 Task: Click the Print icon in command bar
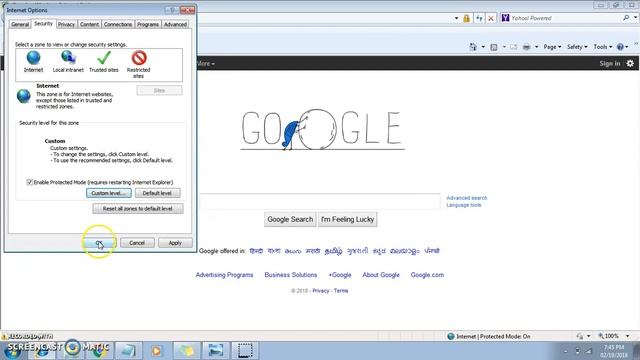(527, 47)
